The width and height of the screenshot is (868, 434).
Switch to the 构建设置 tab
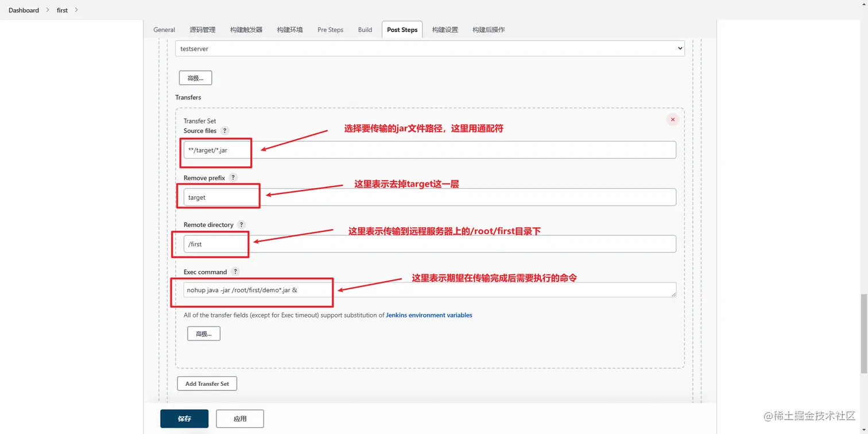pyautogui.click(x=445, y=30)
